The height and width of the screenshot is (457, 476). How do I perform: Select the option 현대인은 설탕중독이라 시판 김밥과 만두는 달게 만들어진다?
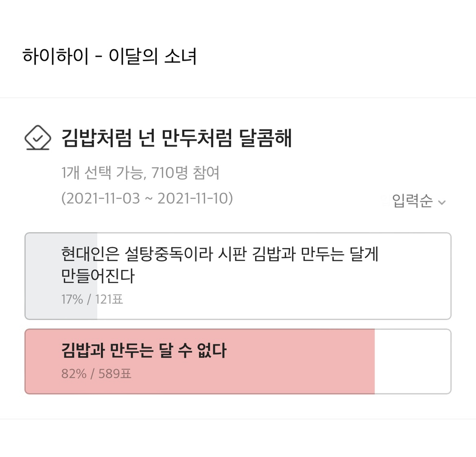coord(219,255)
